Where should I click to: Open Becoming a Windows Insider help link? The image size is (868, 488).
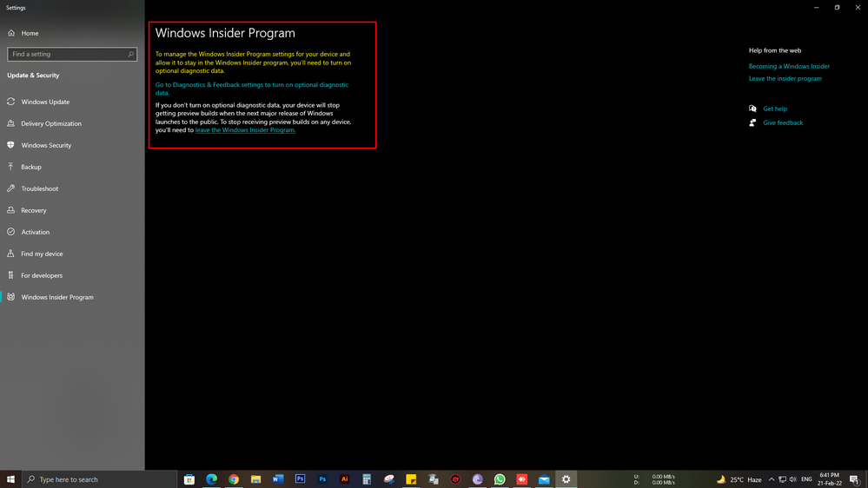tap(789, 66)
